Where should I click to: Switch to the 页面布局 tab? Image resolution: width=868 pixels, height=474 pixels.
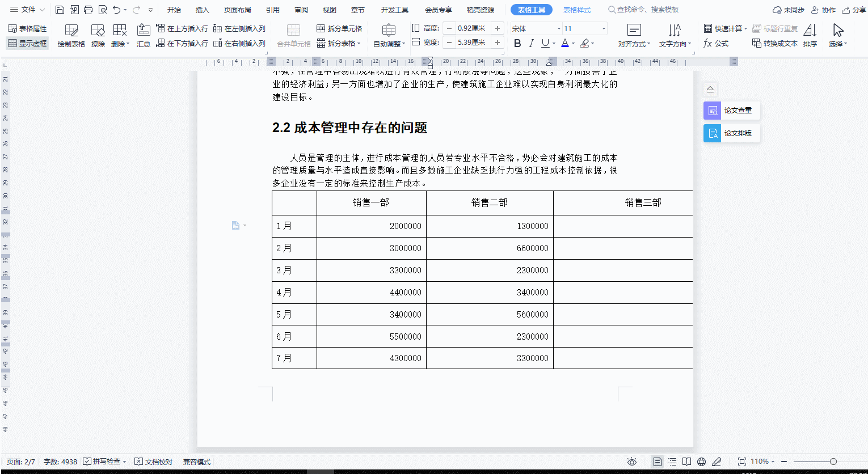[238, 10]
